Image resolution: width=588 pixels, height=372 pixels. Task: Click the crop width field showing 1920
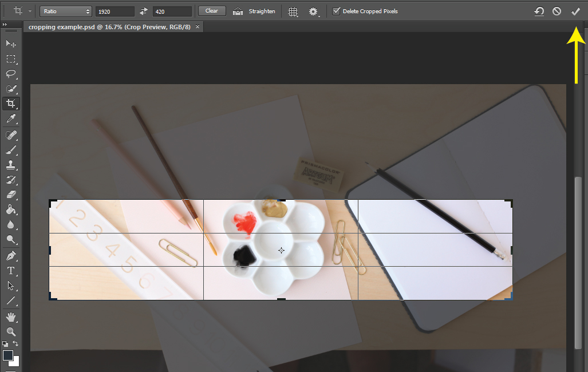click(x=115, y=11)
